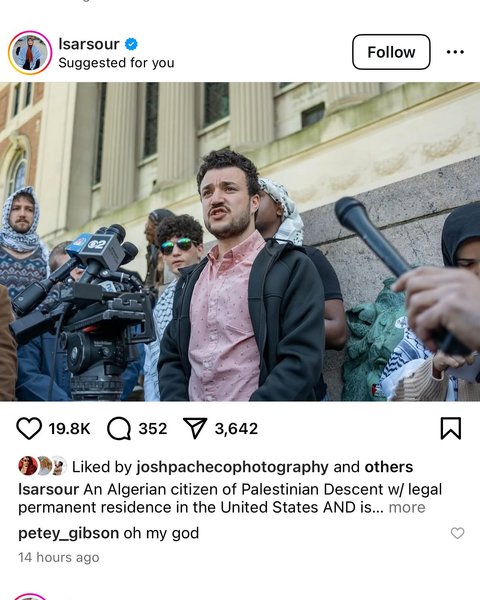Click the blue verified badge
Image resolution: width=480 pixels, height=600 pixels.
click(131, 44)
